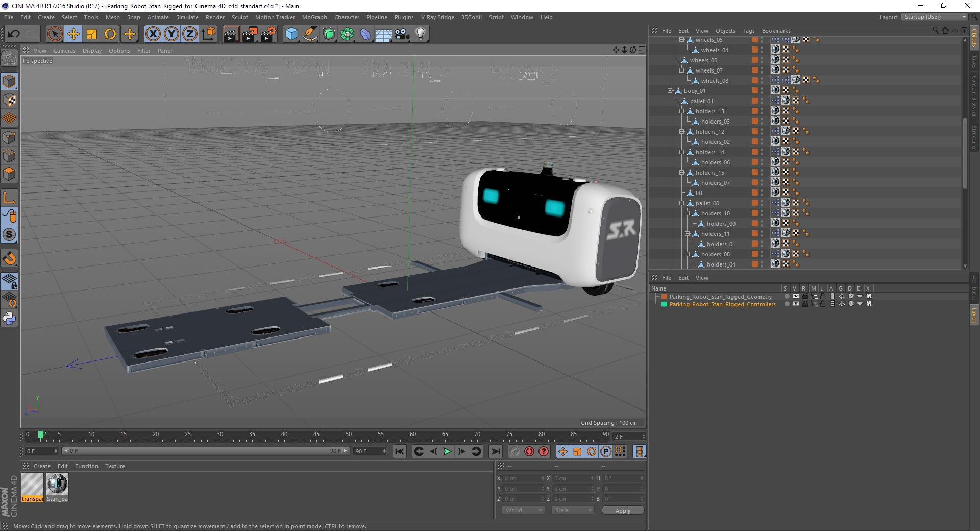Activate the Move tool in top toolbar
Viewport: 980px width, 531px height.
pos(73,34)
